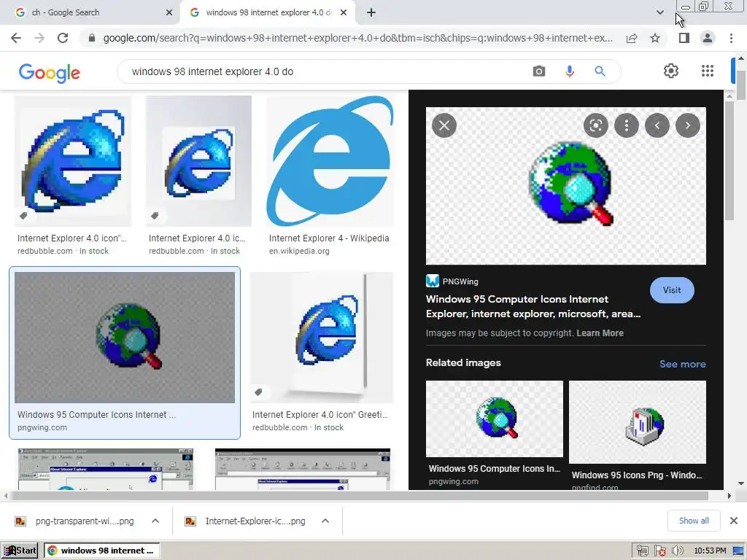Open 'Windows 95 Computer Icons Internet Explorer' title
The image size is (747, 560).
tap(533, 306)
